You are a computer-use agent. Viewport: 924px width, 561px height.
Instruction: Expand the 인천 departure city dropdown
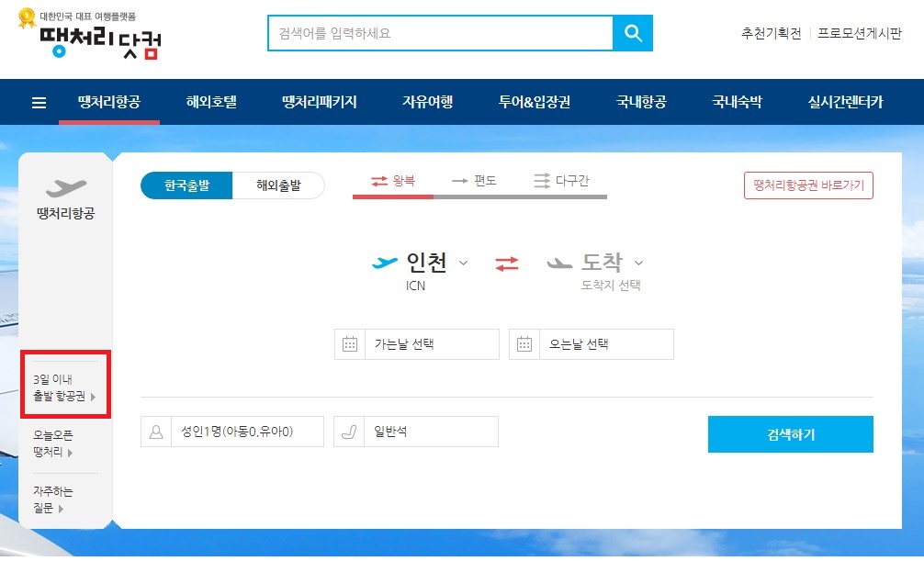pyautogui.click(x=465, y=264)
